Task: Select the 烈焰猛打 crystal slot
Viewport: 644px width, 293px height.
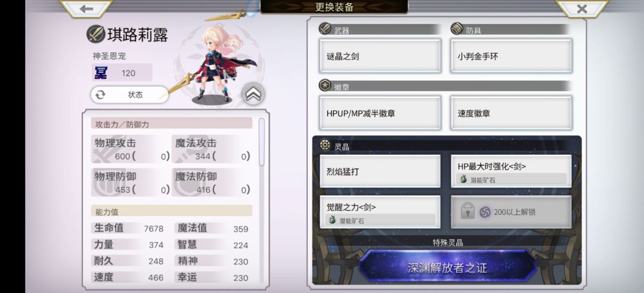Action: (x=380, y=171)
